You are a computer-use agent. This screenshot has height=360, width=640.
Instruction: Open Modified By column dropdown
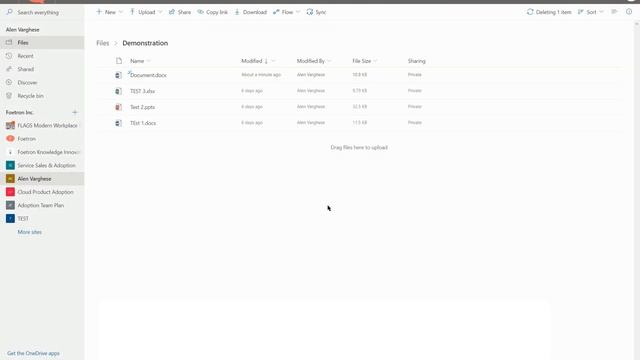(x=313, y=61)
